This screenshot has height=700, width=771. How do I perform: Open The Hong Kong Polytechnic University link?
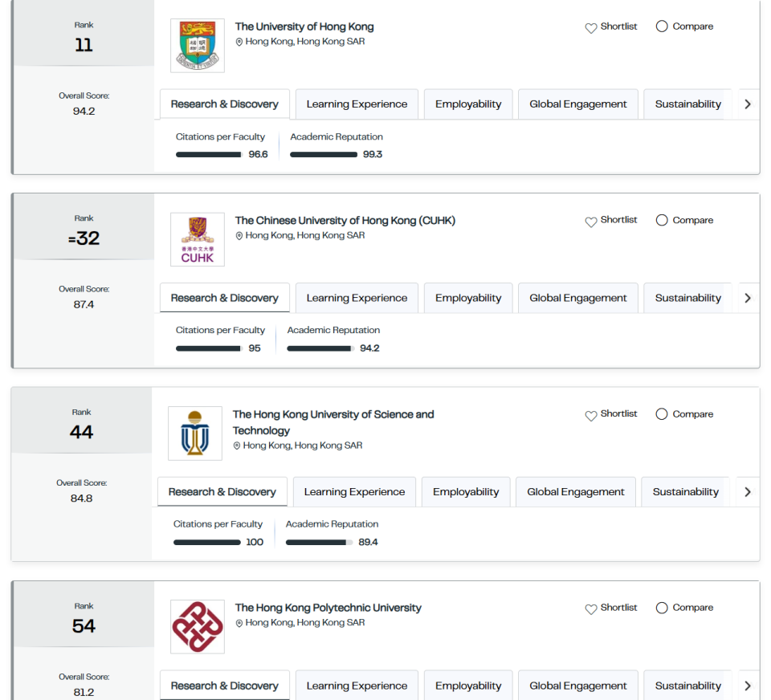click(328, 608)
